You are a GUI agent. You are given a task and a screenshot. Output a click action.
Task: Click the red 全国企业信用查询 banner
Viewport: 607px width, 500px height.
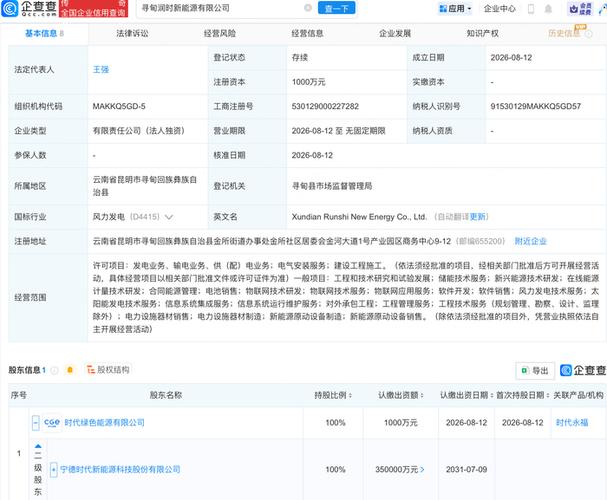coord(93,9)
